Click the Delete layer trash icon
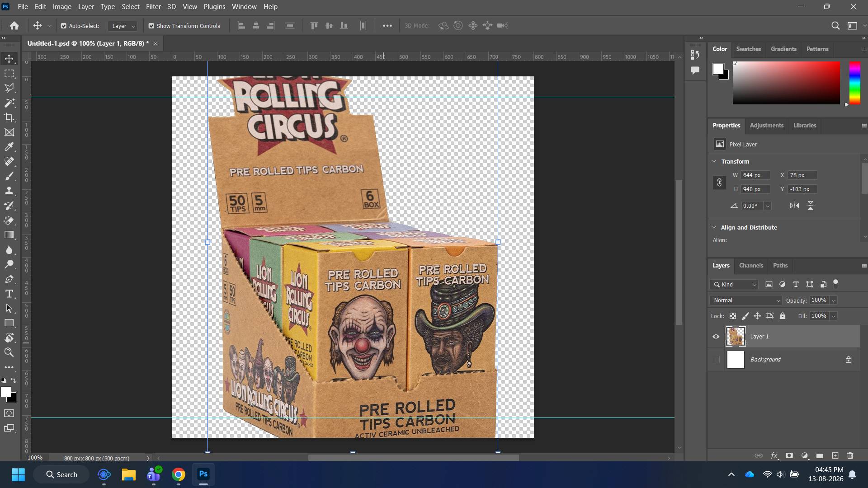The image size is (868, 488). pos(850,455)
